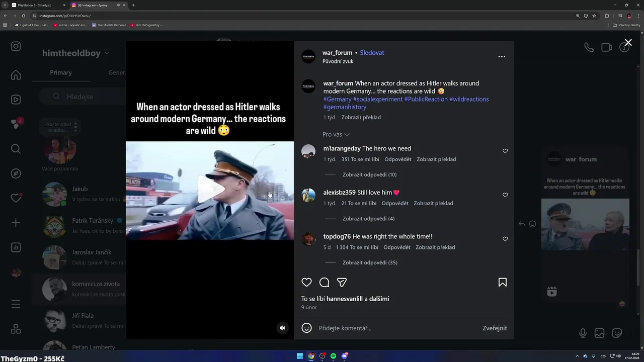This screenshot has width=644, height=362.
Task: Open Spotify from the taskbar
Action: coord(333,356)
